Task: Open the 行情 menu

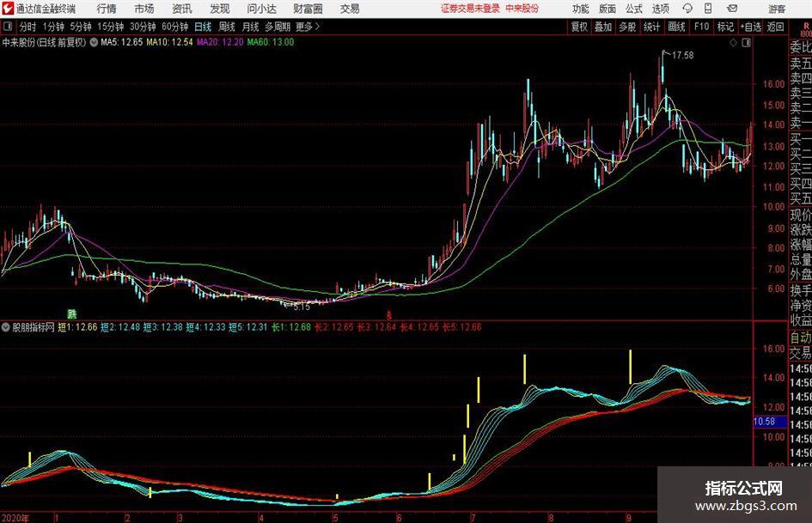Action: [107, 9]
